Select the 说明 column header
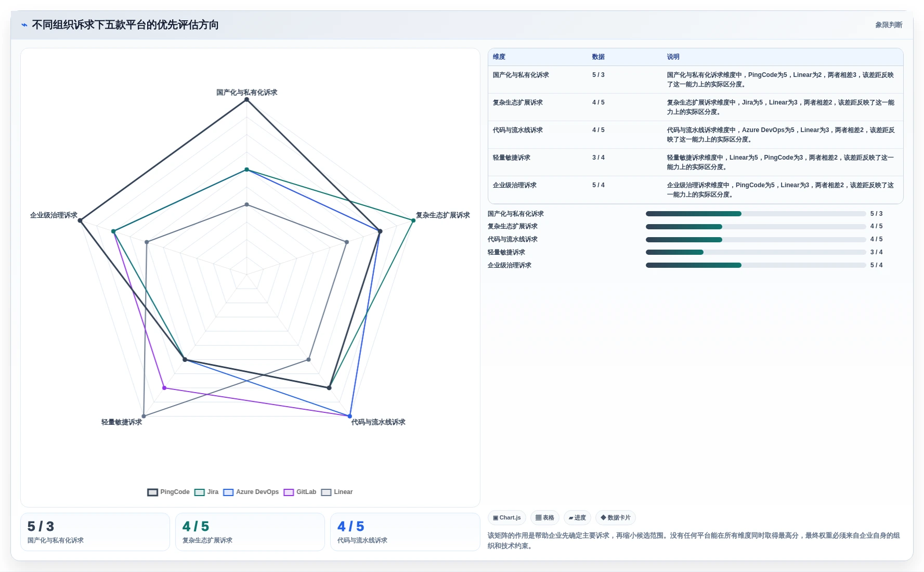This screenshot has width=924, height=572. 673,57
